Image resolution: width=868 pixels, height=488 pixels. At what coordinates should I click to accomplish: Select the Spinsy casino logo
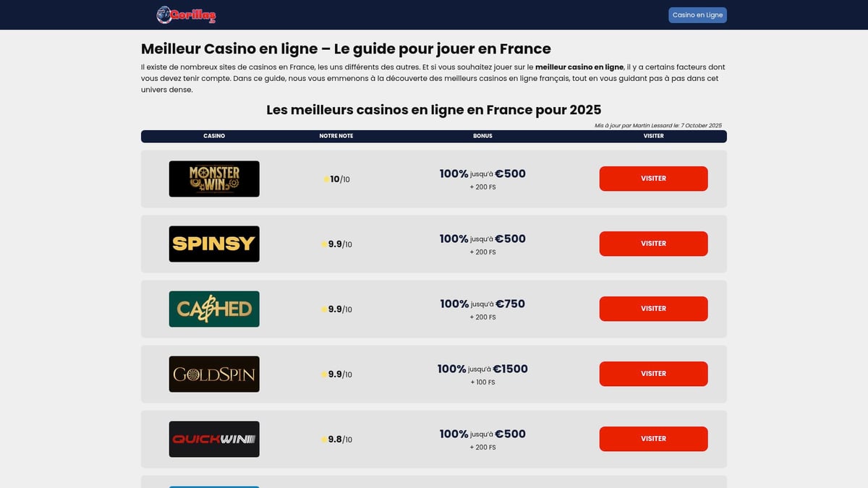click(213, 244)
